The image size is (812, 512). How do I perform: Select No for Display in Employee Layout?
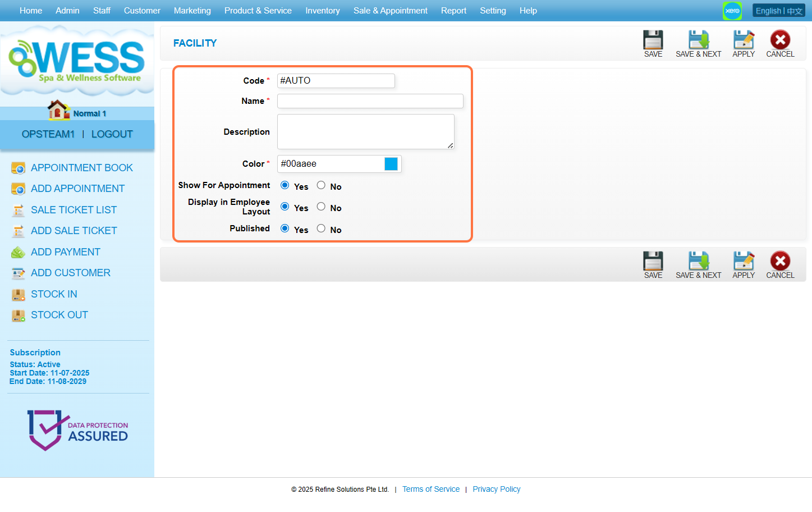click(x=321, y=207)
